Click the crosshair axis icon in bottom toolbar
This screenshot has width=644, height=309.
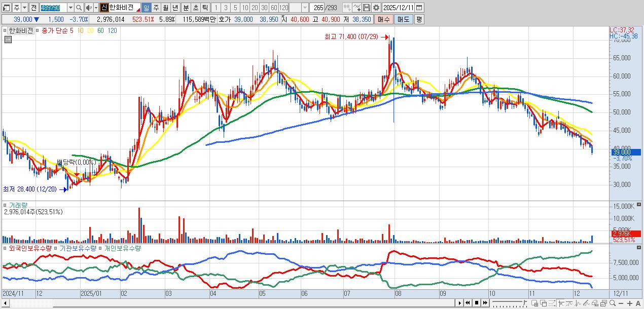coord(561,303)
